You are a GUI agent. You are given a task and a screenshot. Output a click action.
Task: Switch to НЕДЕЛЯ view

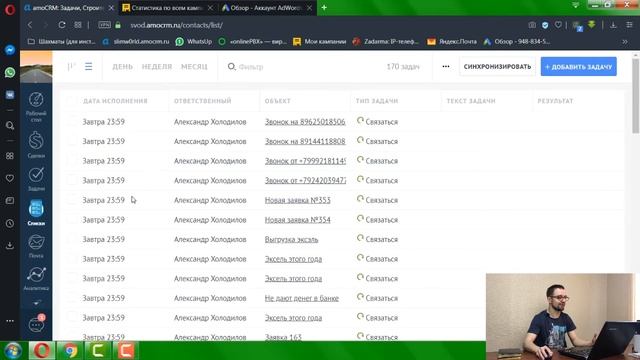pyautogui.click(x=157, y=67)
